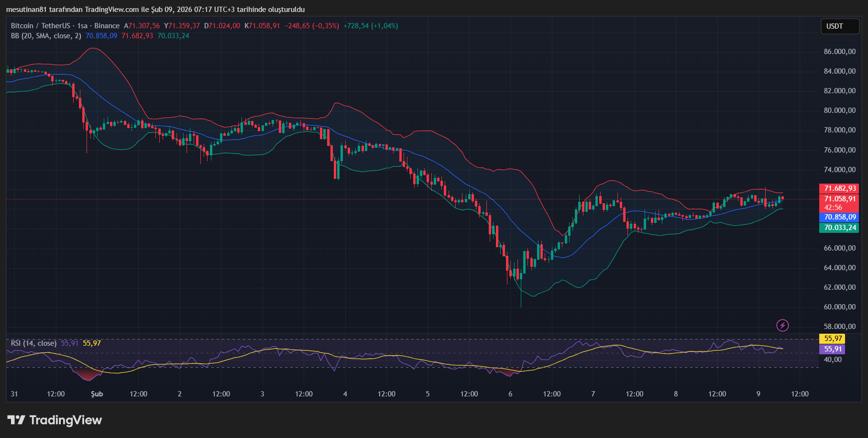Click the 1sa interval in chart title
The width and height of the screenshot is (868, 438).
[82, 26]
